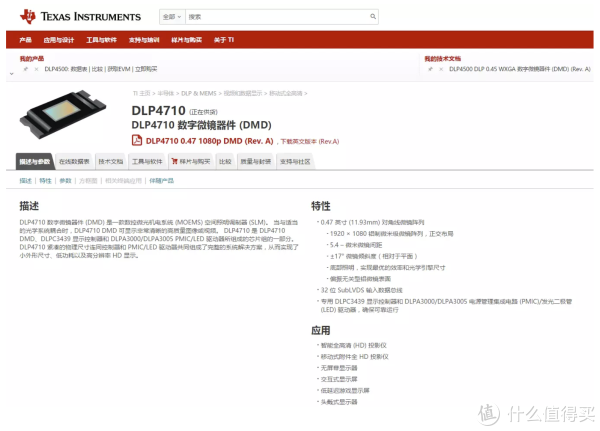Click 移动式全高清 in the breadcrumb
The height and width of the screenshot is (431, 600).
click(x=286, y=93)
